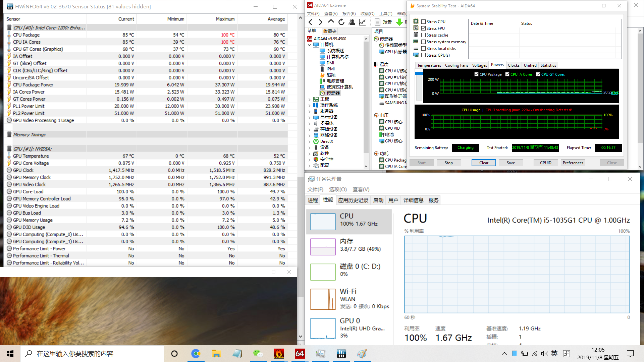Enable the Stress CPU checkbox
Viewport: 644px width, 362px height.
(x=423, y=21)
